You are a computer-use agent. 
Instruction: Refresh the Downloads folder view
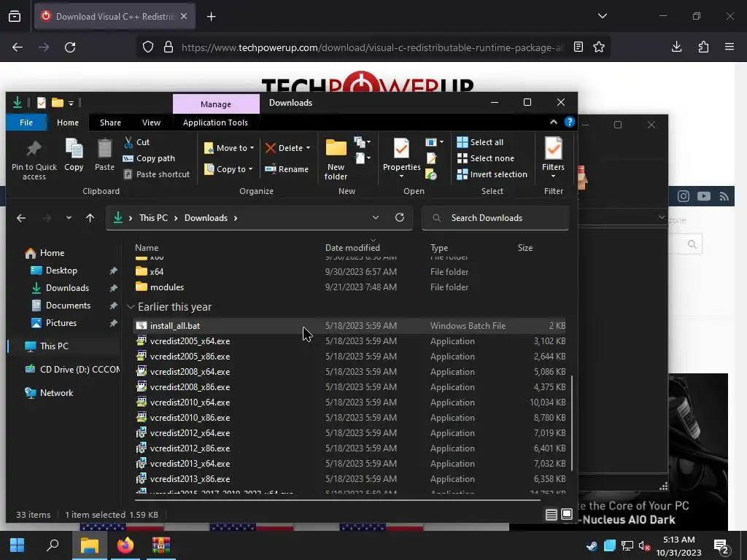(x=400, y=217)
